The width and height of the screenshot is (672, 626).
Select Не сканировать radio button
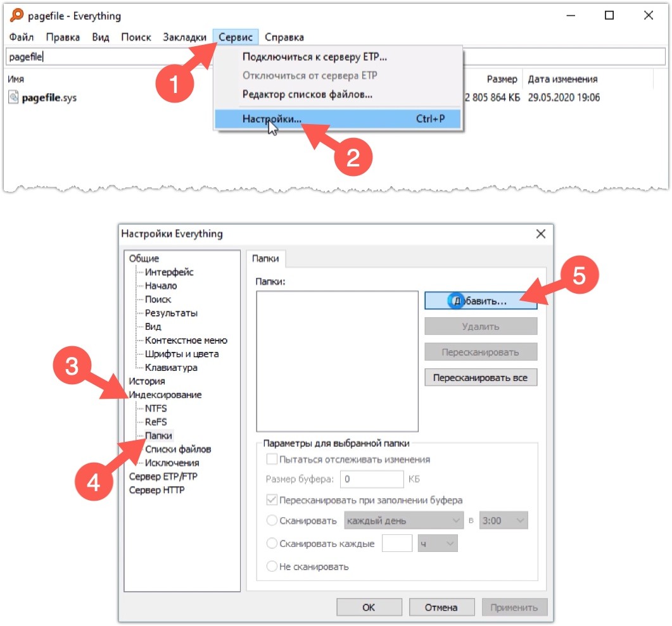(272, 567)
